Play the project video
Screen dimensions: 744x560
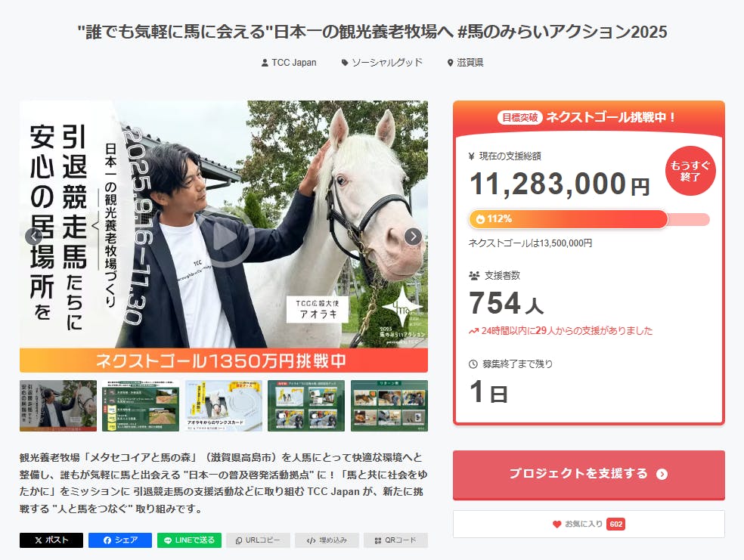click(225, 237)
